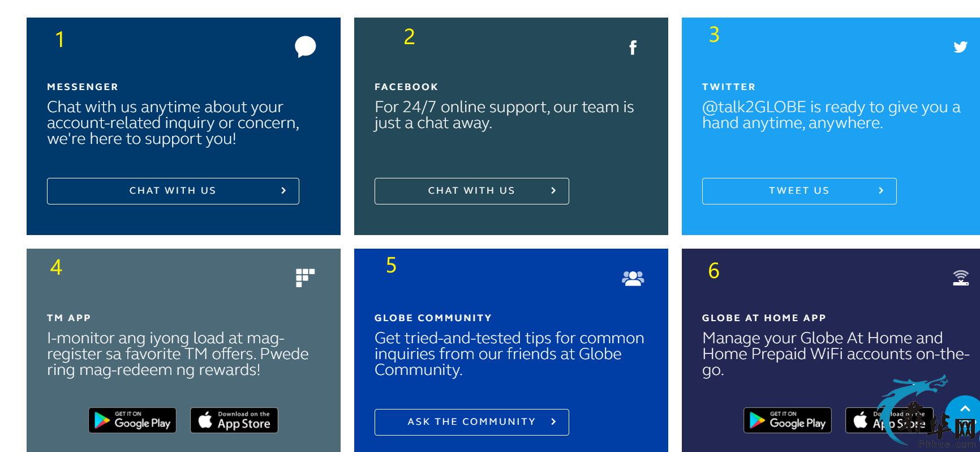
Task: Open App Store badge for TM App
Action: pyautogui.click(x=234, y=420)
